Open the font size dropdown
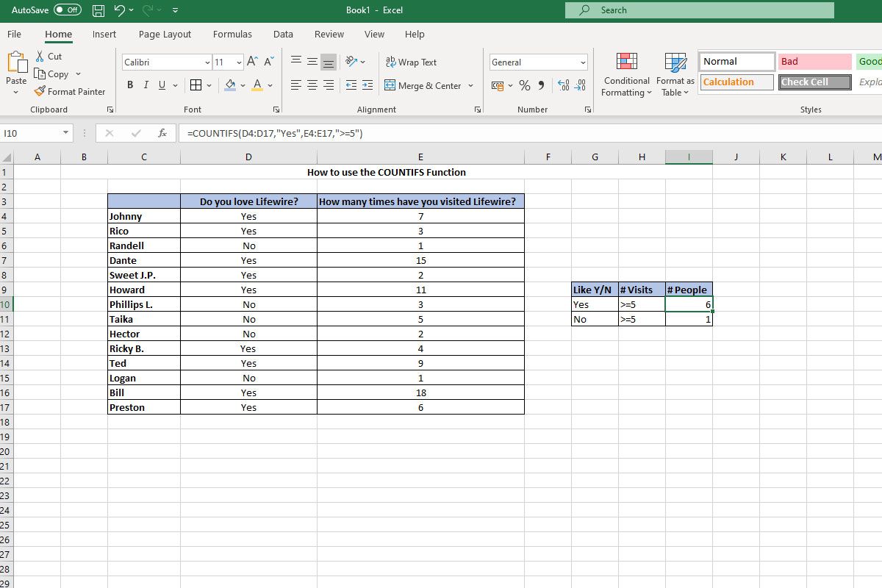The image size is (882, 588). point(239,62)
